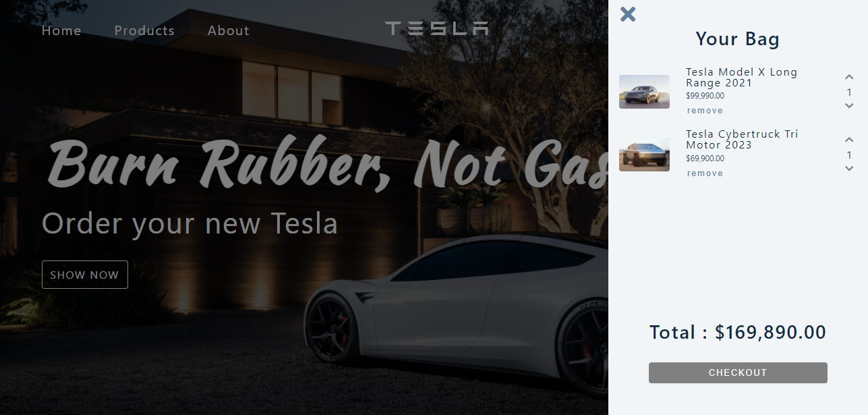Increase Tesla Model X quantity with up chevron
Screen dimensions: 868x415
coord(849,78)
